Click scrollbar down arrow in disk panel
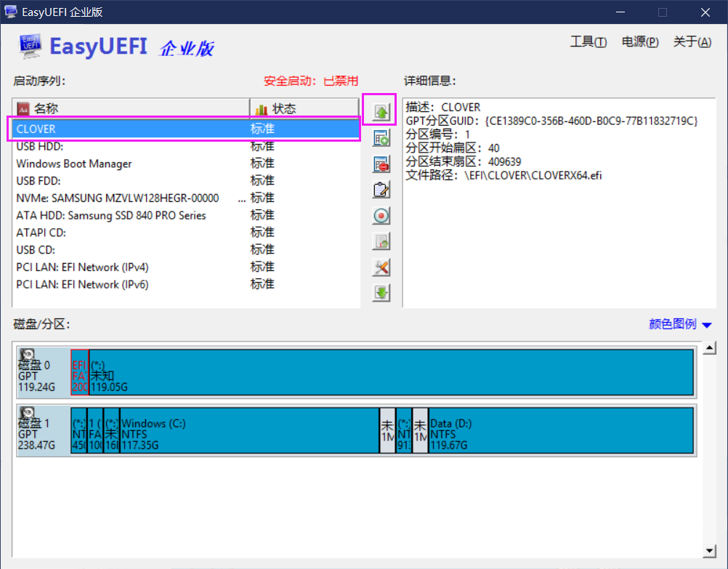This screenshot has width=728, height=569. click(x=709, y=551)
